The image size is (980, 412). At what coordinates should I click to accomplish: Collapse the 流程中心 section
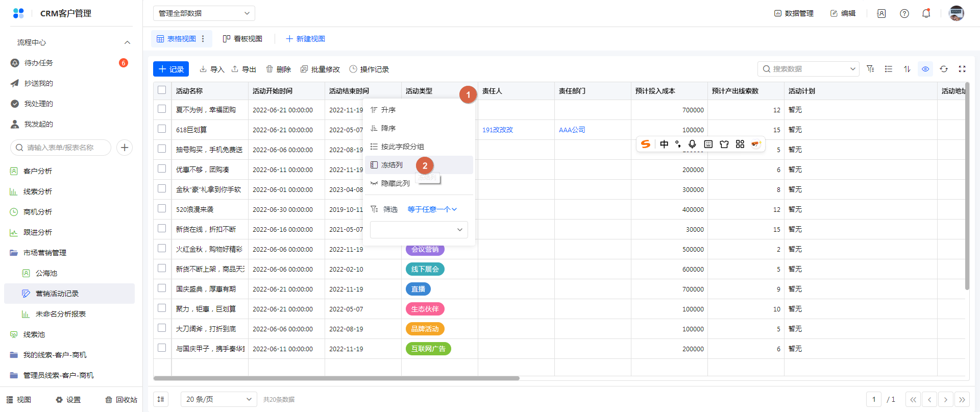(x=127, y=42)
